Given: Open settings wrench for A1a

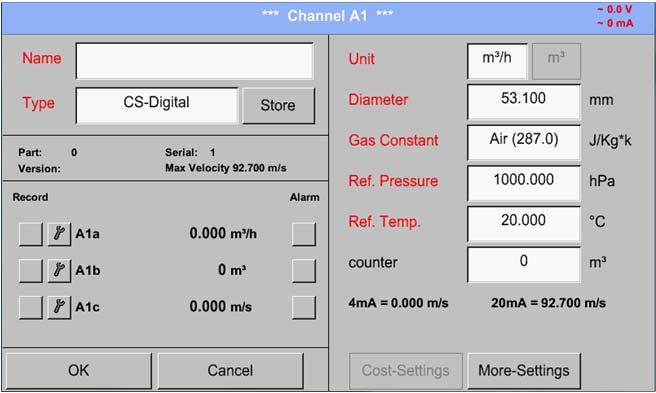Looking at the screenshot, I should click(59, 234).
